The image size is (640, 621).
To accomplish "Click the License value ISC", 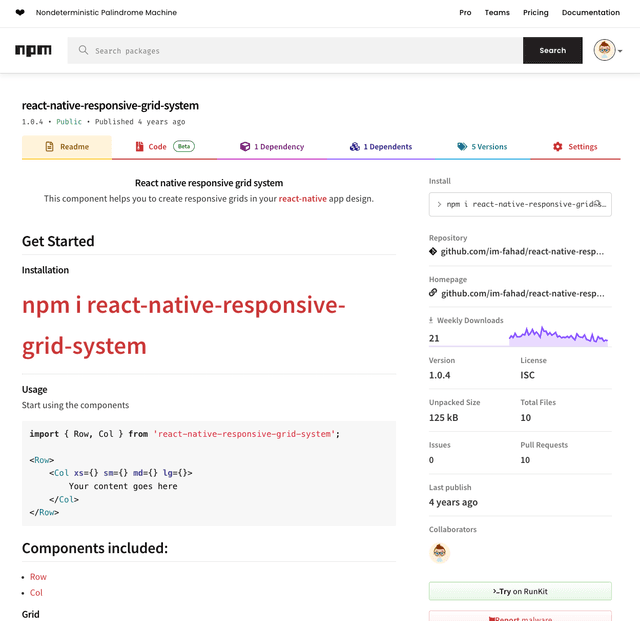I will coord(527,375).
